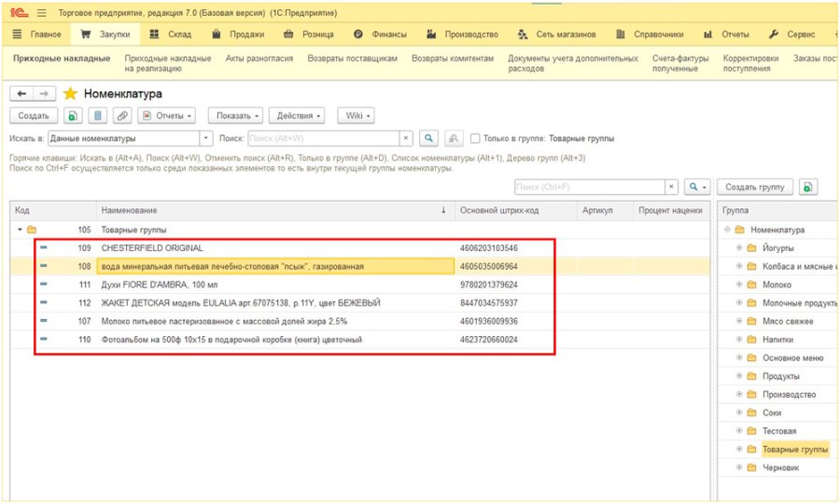The height and width of the screenshot is (504, 840).
Task: Open the Отчеты dropdown in toolbar
Action: (x=167, y=116)
